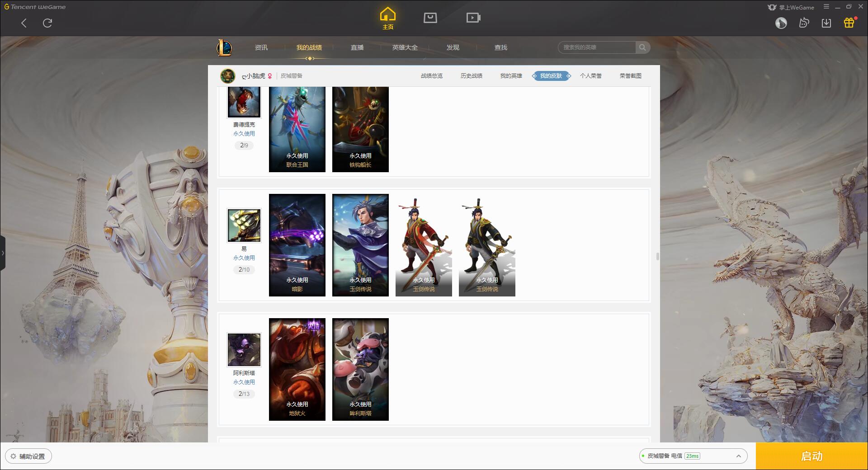Click the search magnifier button
Screen dimensions: 868x470
pyautogui.click(x=642, y=47)
